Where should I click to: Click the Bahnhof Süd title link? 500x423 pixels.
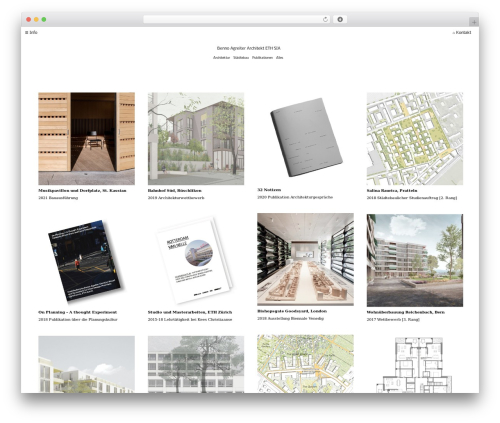click(x=175, y=191)
